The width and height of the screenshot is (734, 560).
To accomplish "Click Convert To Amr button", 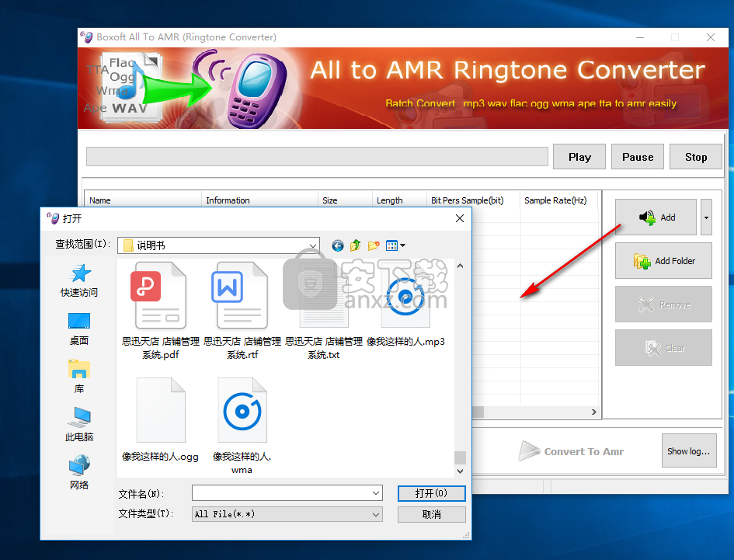I will (571, 451).
